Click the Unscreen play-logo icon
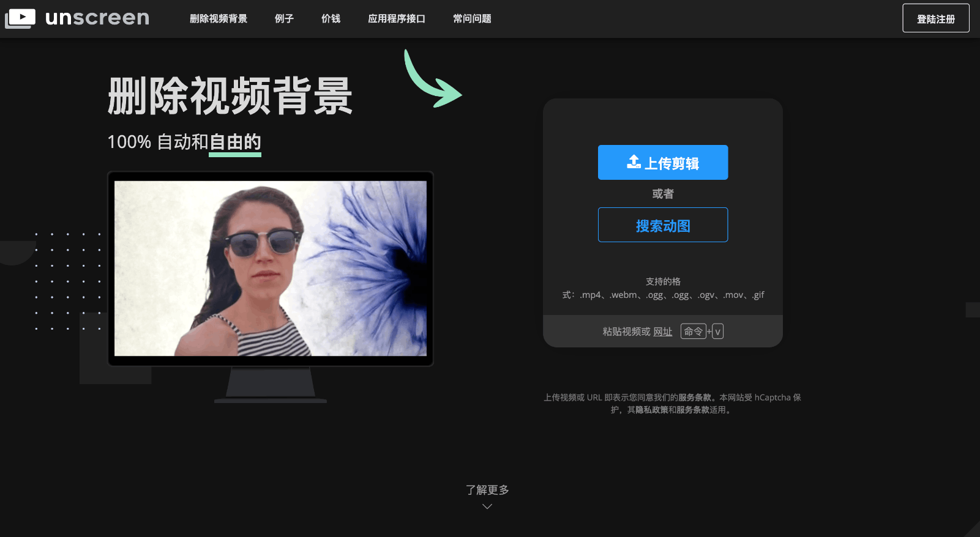The height and width of the screenshot is (537, 980). [20, 18]
